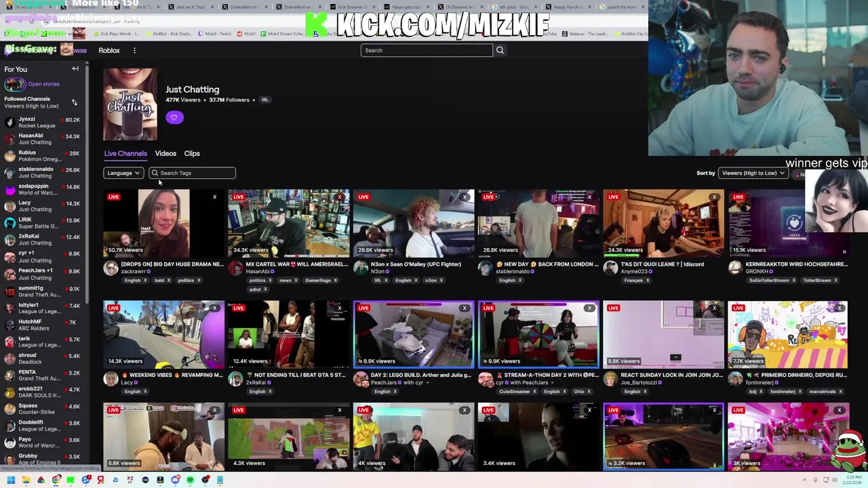
Task: Click the Anyme023 channel avatar
Action: 610,268
